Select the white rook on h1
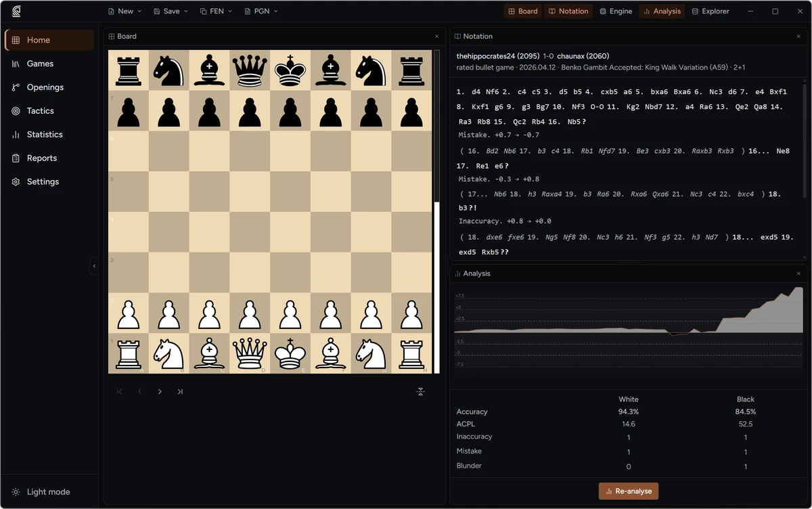The width and height of the screenshot is (812, 509). [x=412, y=353]
